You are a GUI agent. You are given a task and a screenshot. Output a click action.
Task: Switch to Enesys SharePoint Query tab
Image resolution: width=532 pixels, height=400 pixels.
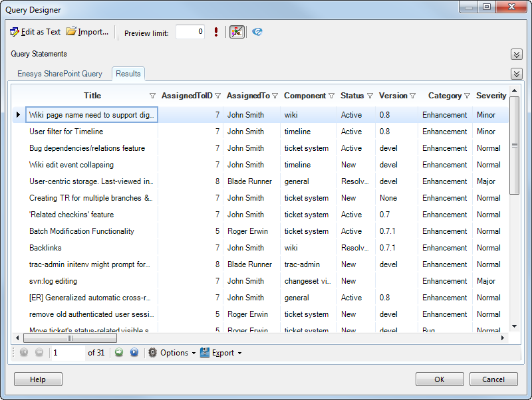pos(60,74)
